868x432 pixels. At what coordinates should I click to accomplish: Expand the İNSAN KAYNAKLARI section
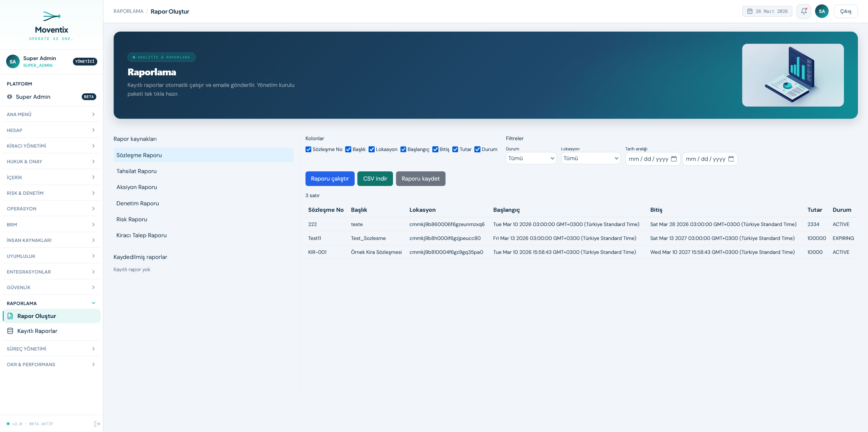click(52, 240)
